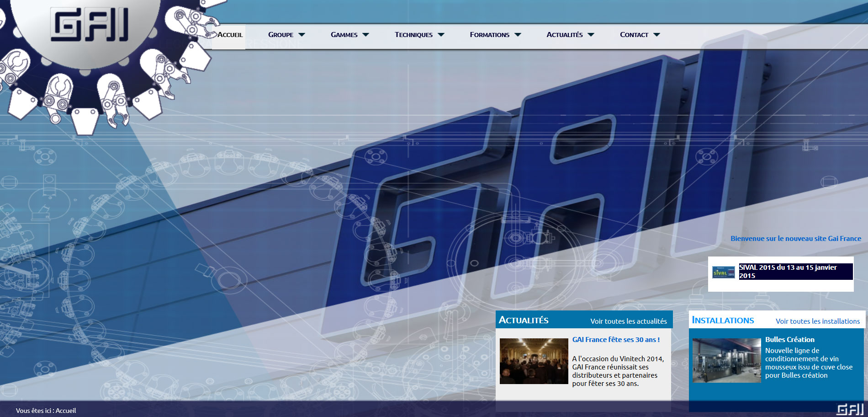
Task: Expand the Gammes dropdown arrow
Action: point(365,35)
